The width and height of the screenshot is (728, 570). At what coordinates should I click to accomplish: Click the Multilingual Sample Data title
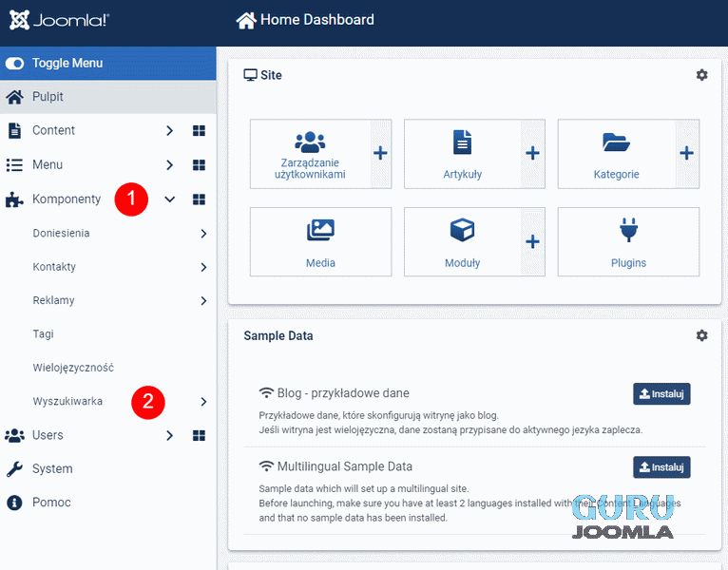click(344, 466)
